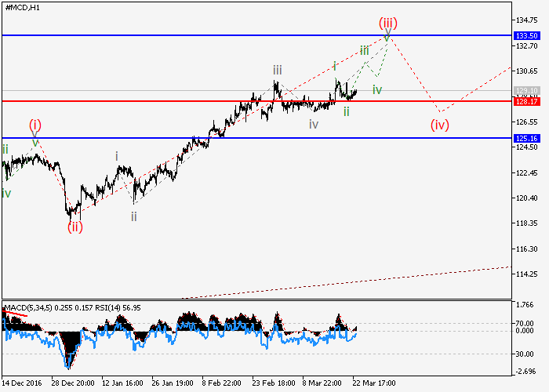Click the 0.000 MACD zero level label
The image size is (549, 392).
coord(525,331)
